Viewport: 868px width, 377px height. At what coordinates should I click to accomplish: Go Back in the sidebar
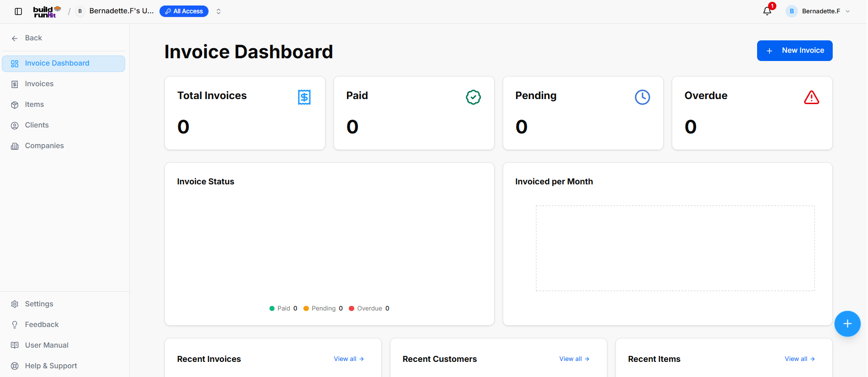63,38
